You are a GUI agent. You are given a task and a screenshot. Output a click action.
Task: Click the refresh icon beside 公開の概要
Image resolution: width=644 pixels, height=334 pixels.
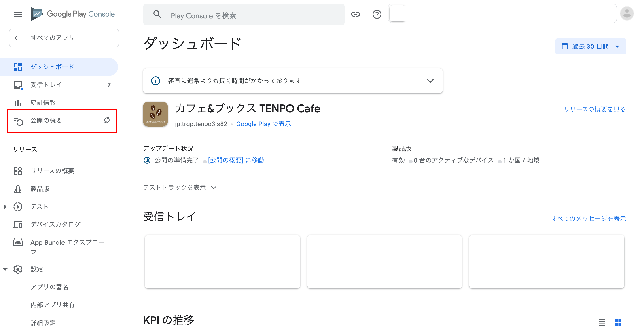point(107,120)
